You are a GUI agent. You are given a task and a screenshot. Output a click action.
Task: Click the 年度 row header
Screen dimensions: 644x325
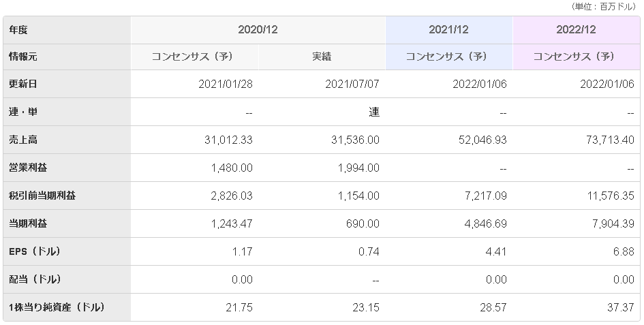pos(19,30)
